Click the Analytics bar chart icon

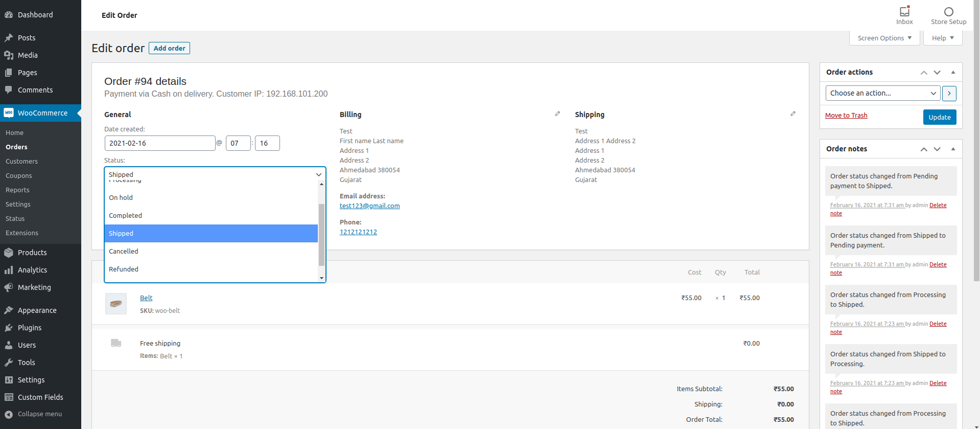pyautogui.click(x=9, y=270)
